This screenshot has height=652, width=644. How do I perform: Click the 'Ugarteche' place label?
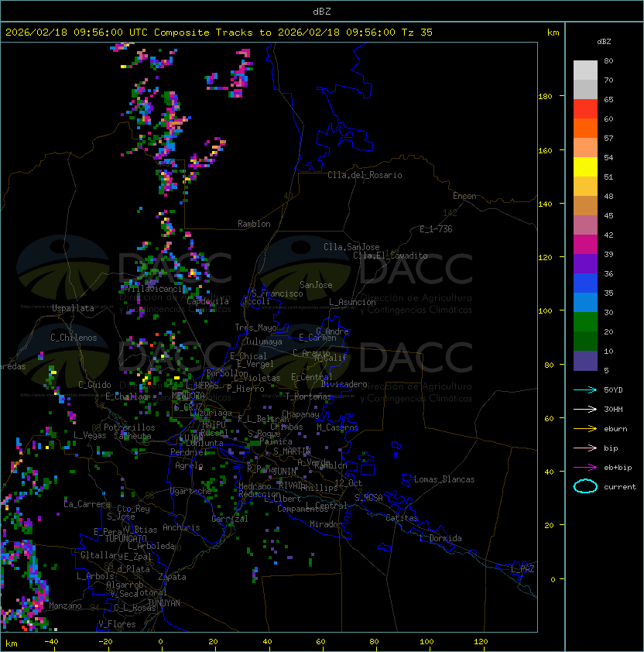191,491
